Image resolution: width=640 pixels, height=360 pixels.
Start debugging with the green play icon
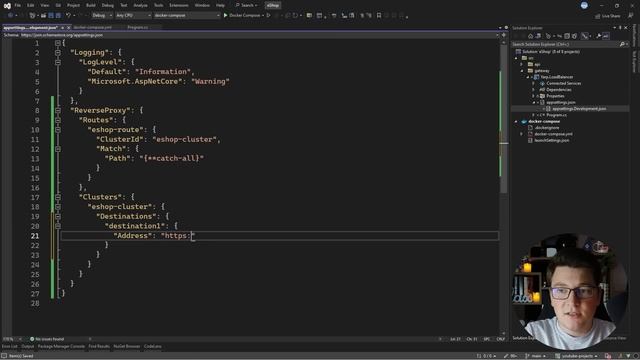pyautogui.click(x=225, y=16)
